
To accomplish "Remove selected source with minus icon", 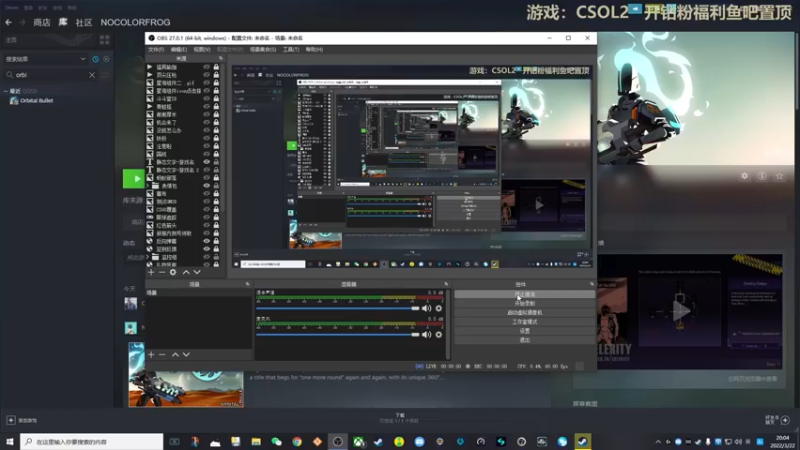I will pyautogui.click(x=162, y=272).
